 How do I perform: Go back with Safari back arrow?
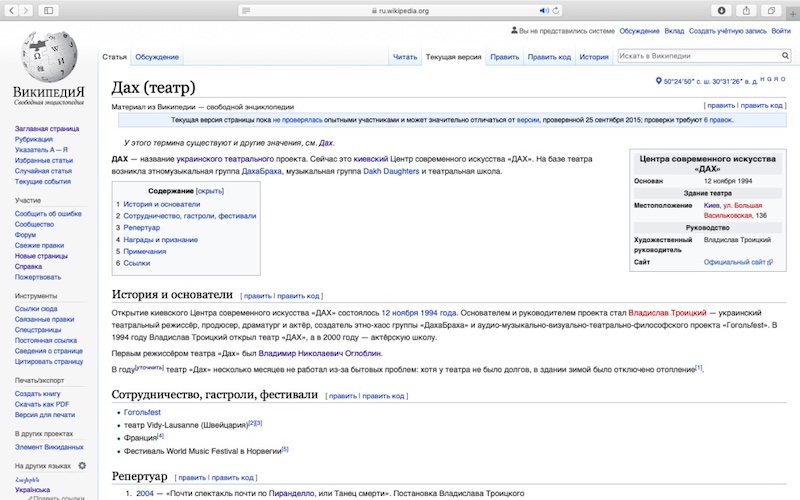(11, 10)
